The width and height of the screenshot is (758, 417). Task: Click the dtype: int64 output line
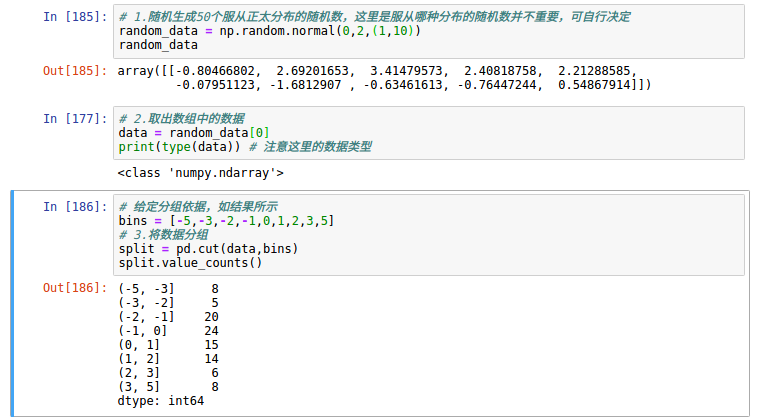pyautogui.click(x=162, y=400)
